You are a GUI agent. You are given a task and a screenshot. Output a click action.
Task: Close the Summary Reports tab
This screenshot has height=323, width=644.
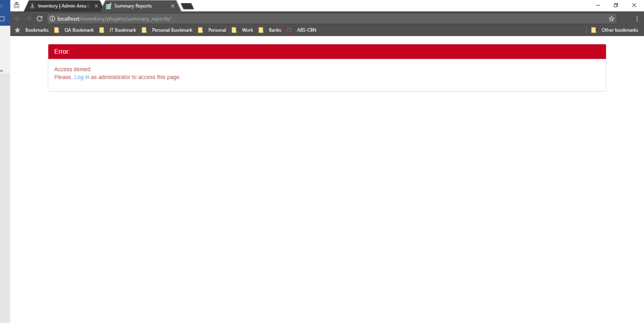tap(172, 6)
